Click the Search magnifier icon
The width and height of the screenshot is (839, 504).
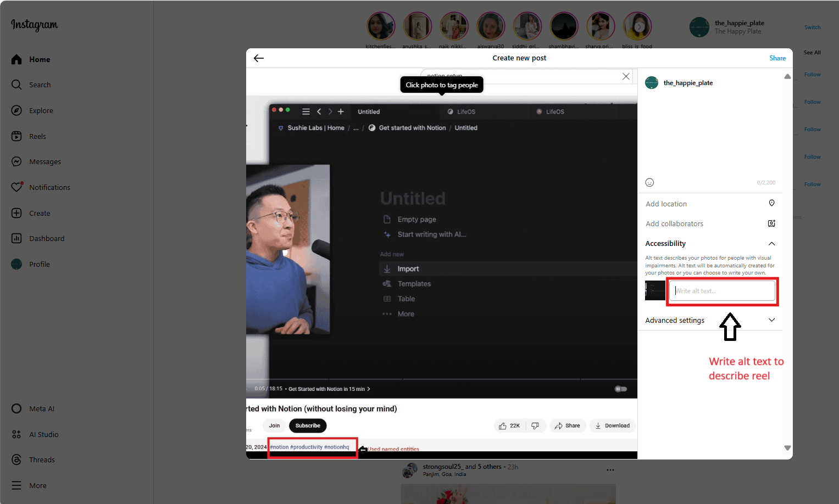click(x=16, y=85)
